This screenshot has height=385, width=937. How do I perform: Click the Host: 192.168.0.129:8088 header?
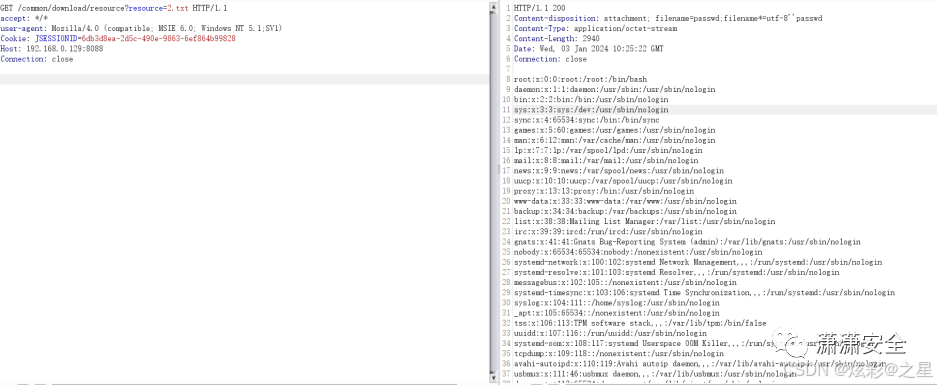click(x=51, y=48)
